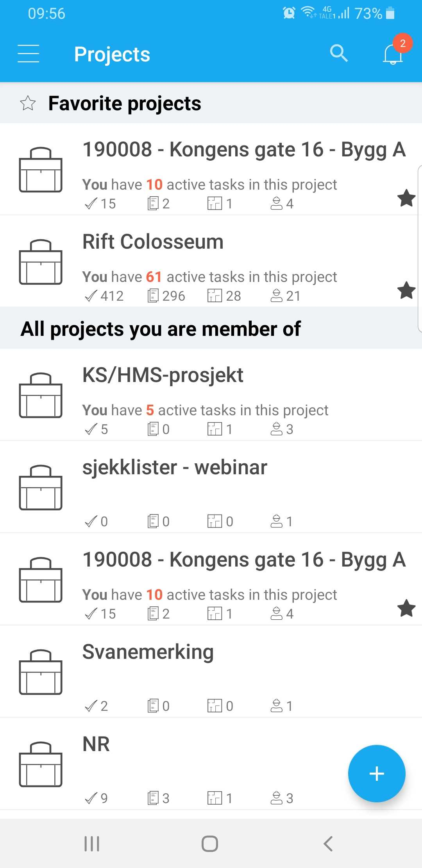Screen dimensions: 422x868
Task: Toggle star on first Kongens gate 16 favorite
Action: coord(406,198)
